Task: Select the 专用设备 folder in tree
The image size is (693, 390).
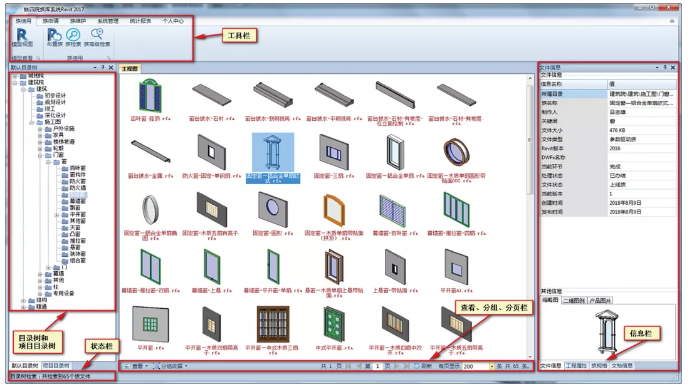Action: point(60,293)
